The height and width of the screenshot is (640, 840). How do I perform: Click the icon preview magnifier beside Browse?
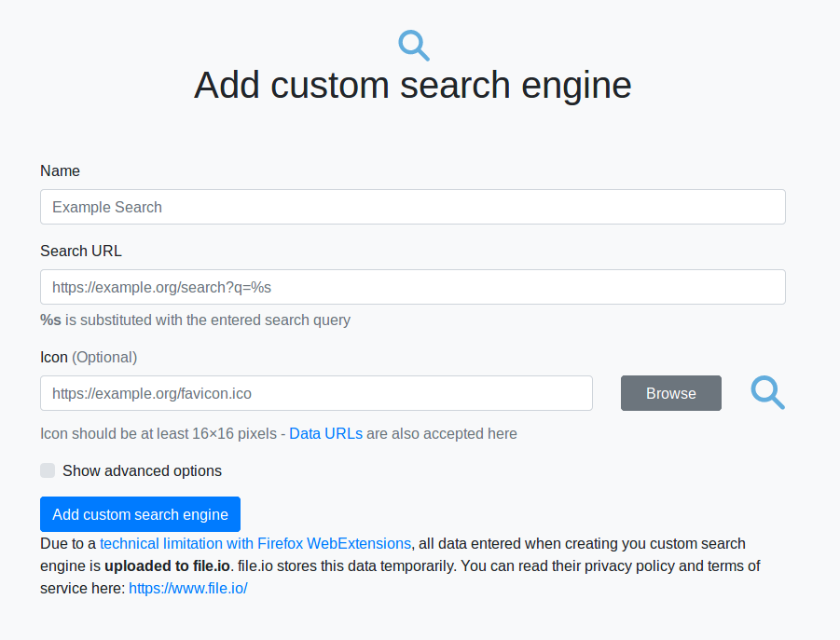coord(767,392)
